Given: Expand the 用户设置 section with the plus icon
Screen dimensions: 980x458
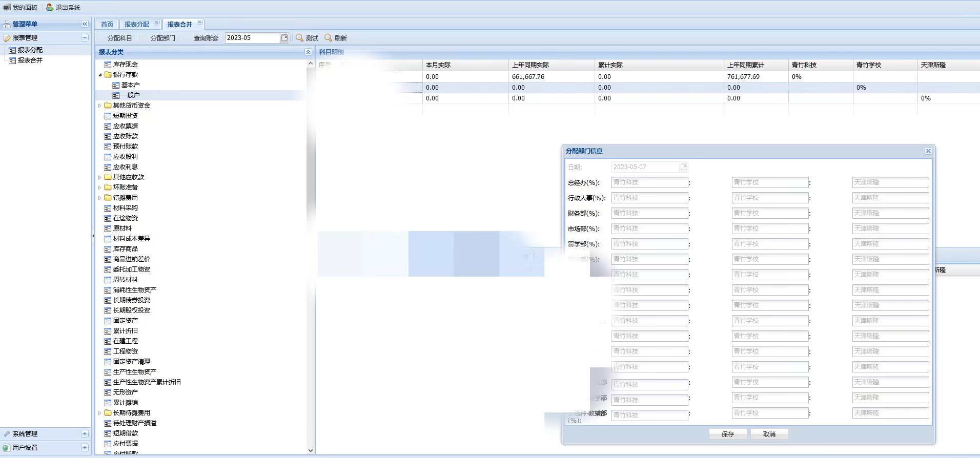Looking at the screenshot, I should pyautogui.click(x=85, y=448).
